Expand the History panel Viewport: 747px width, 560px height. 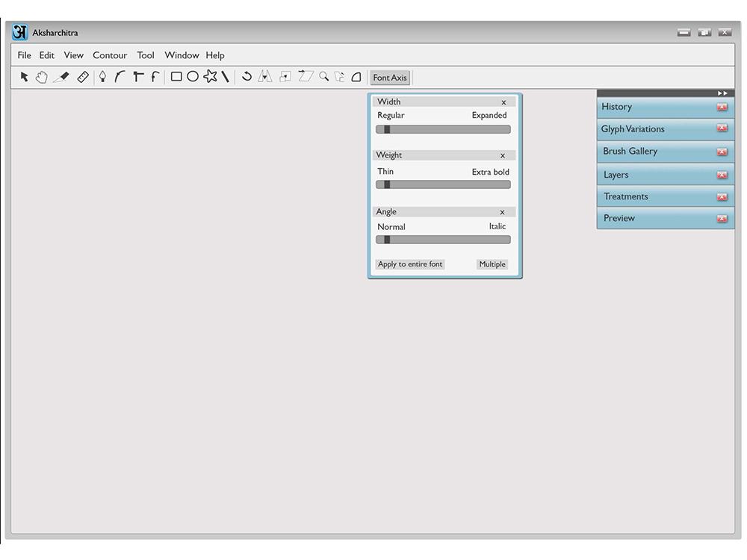(x=665, y=107)
